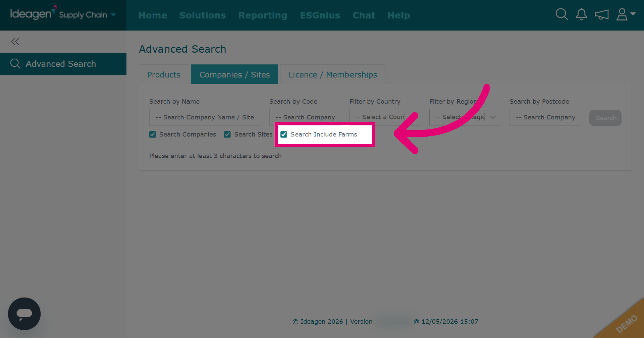Viewport: 644px width, 338px height.
Task: Click the Advanced Search page heading
Action: [182, 49]
